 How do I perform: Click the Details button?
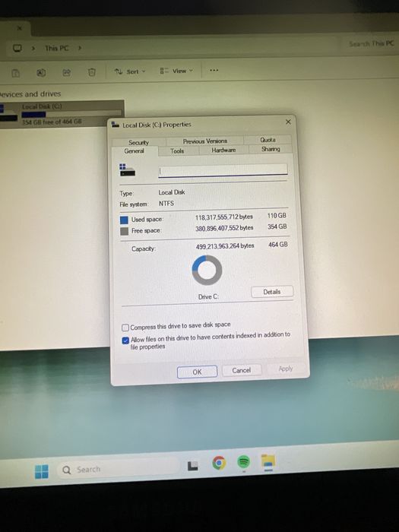pos(272,292)
